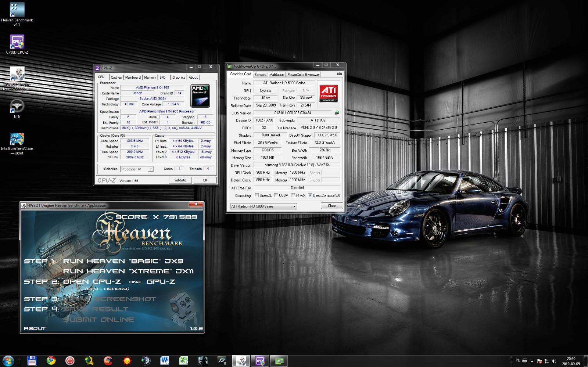Open the CCleaner taskbar icon
The width and height of the screenshot is (588, 367).
[108, 361]
